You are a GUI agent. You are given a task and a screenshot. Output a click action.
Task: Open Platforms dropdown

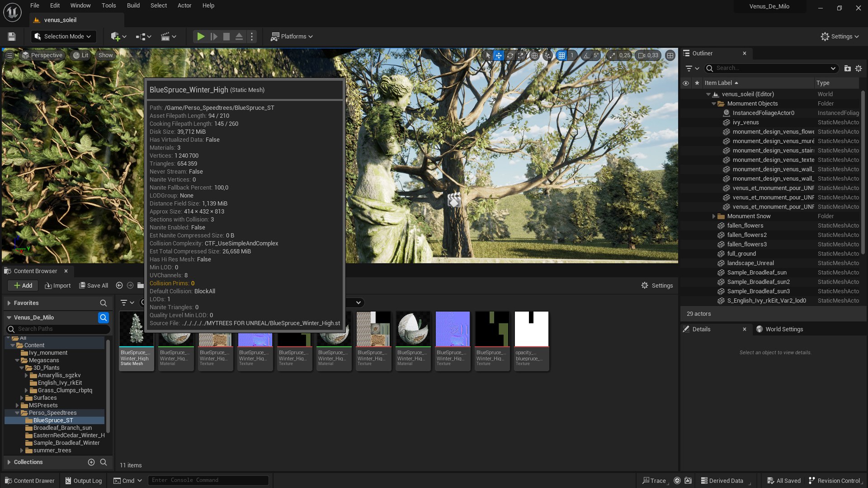click(x=292, y=37)
